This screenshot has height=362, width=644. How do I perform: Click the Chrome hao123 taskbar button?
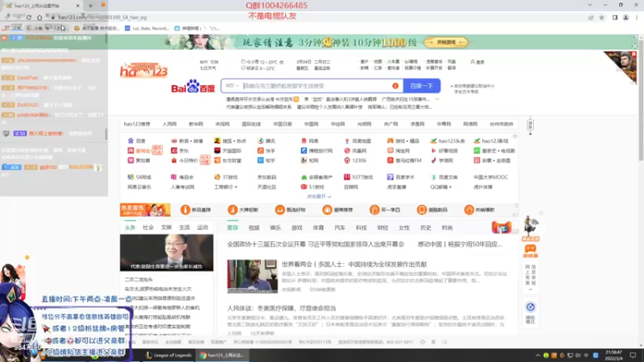[x=223, y=355]
